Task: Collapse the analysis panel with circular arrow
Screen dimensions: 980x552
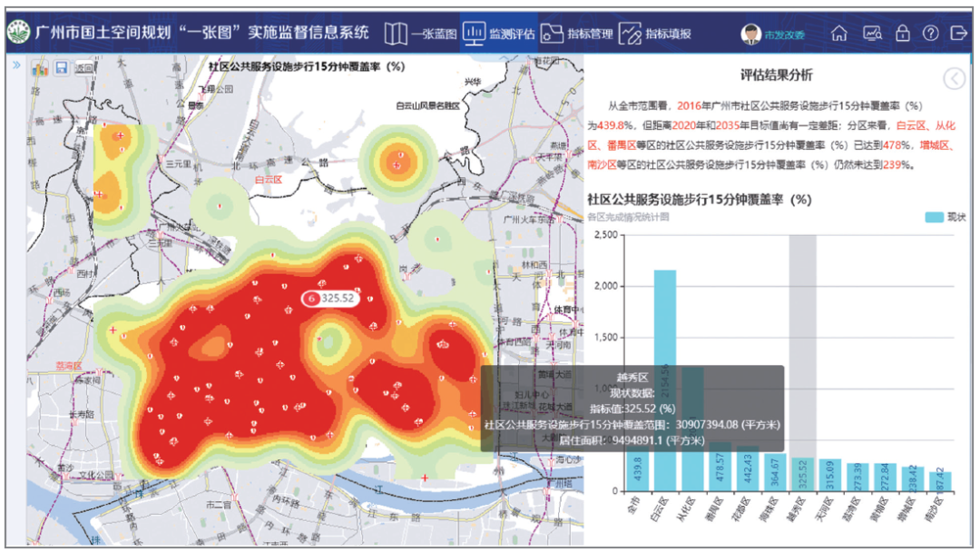Action: [954, 79]
